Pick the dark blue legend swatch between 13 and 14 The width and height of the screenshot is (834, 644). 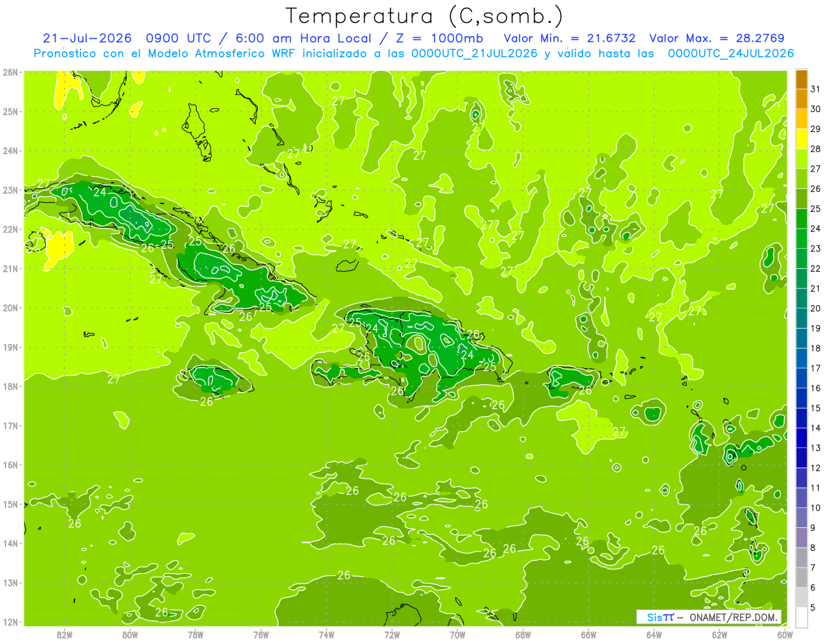pyautogui.click(x=801, y=438)
